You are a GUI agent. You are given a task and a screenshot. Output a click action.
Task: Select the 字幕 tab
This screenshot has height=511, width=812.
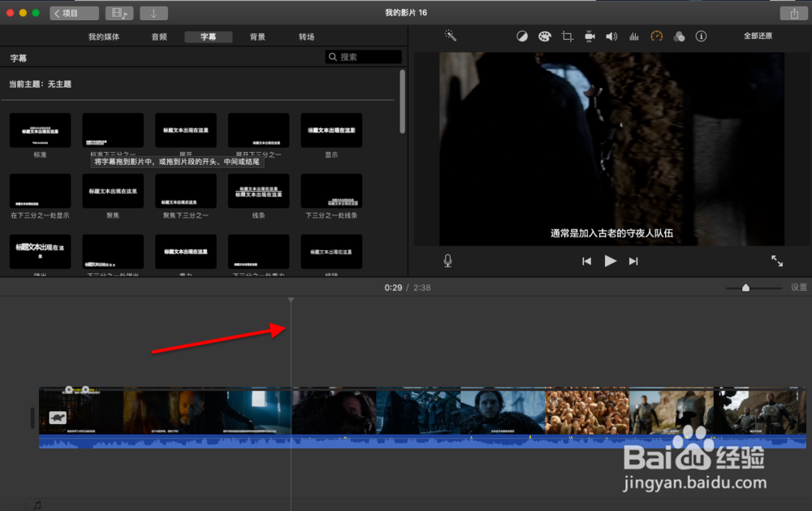tap(208, 37)
